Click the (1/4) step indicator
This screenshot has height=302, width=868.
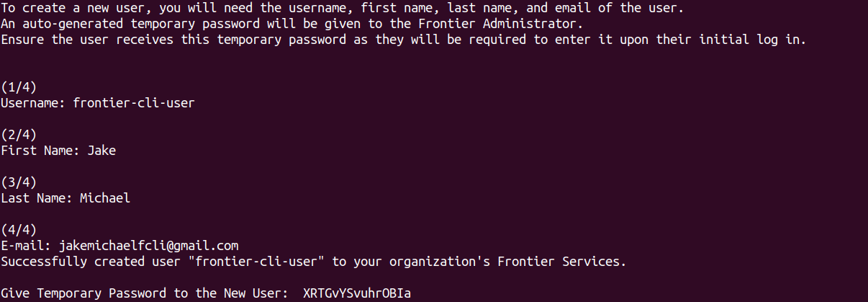19,87
